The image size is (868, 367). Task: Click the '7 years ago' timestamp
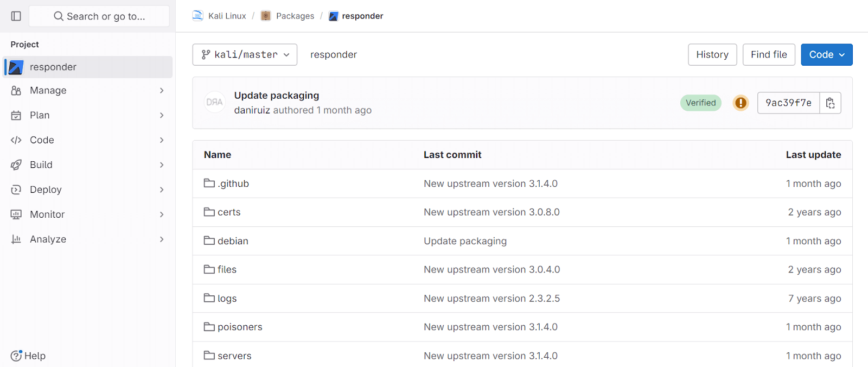coord(815,299)
